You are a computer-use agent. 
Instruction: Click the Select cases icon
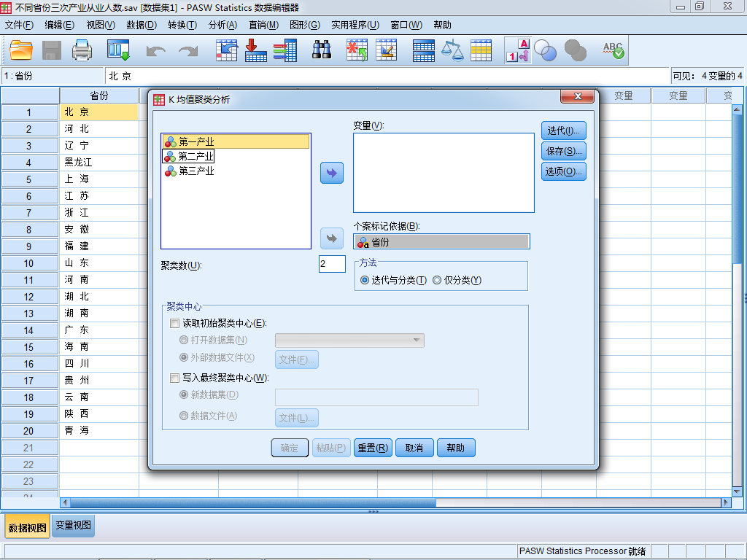click(481, 50)
